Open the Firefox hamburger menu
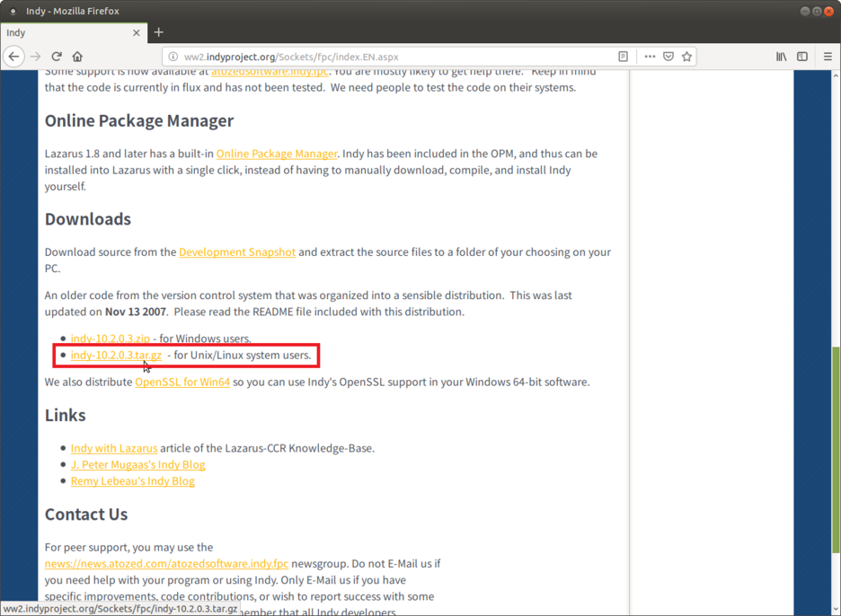 pos(828,57)
